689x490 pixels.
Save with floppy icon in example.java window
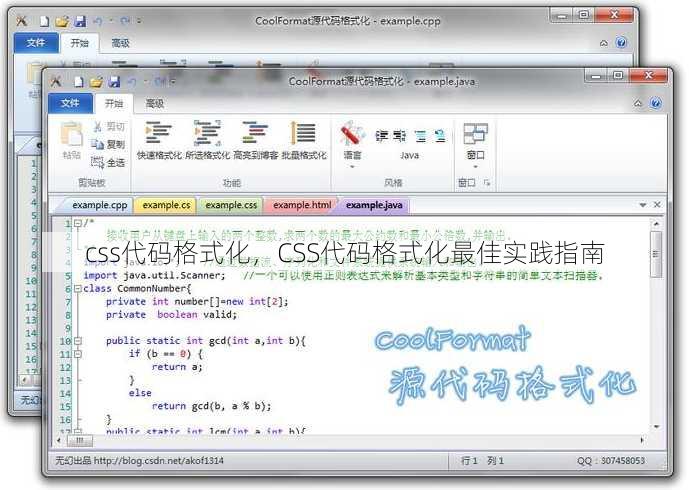pos(114,82)
